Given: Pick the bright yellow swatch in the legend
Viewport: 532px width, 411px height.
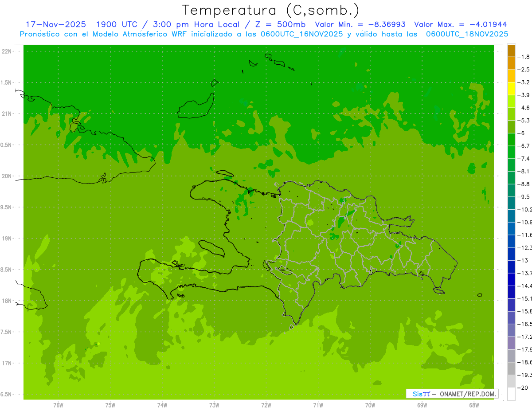Looking at the screenshot, I should coord(511,89).
